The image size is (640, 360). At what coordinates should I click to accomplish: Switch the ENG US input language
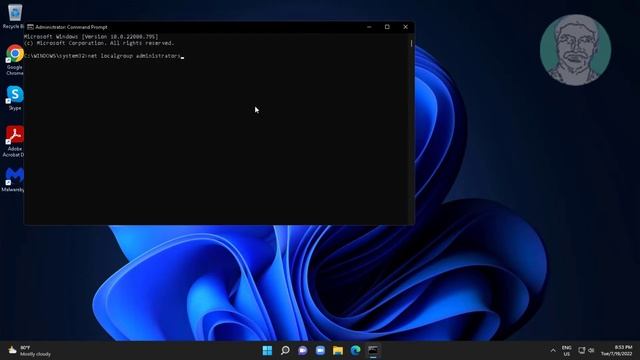[567, 351]
